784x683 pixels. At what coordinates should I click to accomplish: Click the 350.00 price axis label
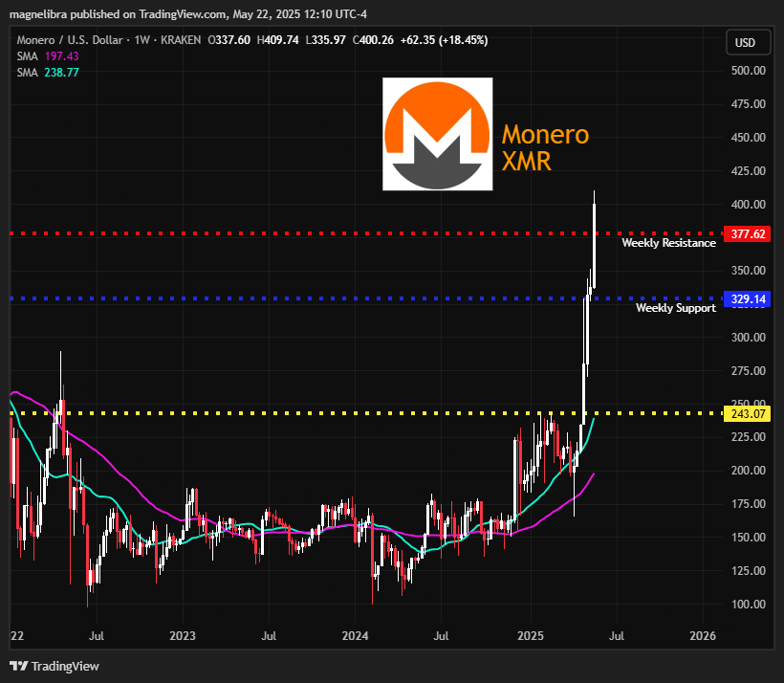point(748,270)
